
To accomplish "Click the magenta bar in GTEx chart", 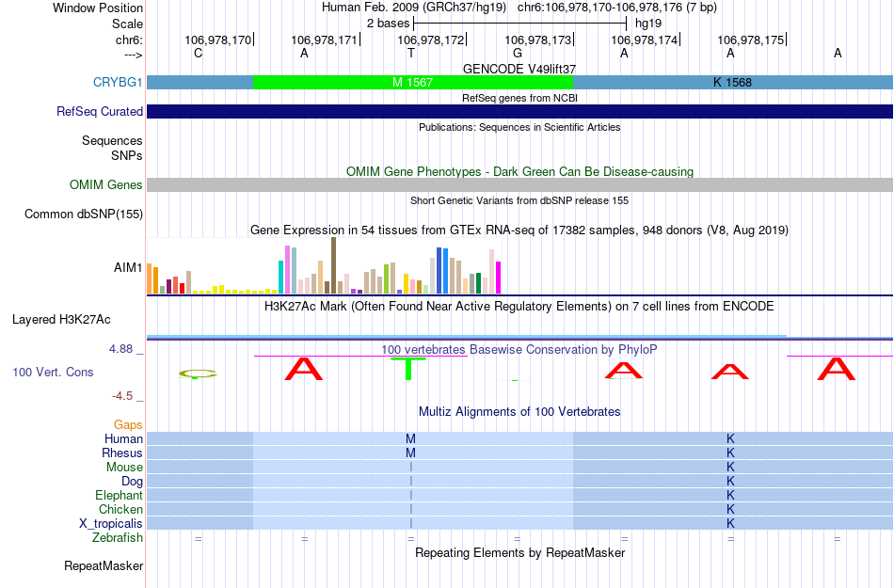I will pos(499,278).
